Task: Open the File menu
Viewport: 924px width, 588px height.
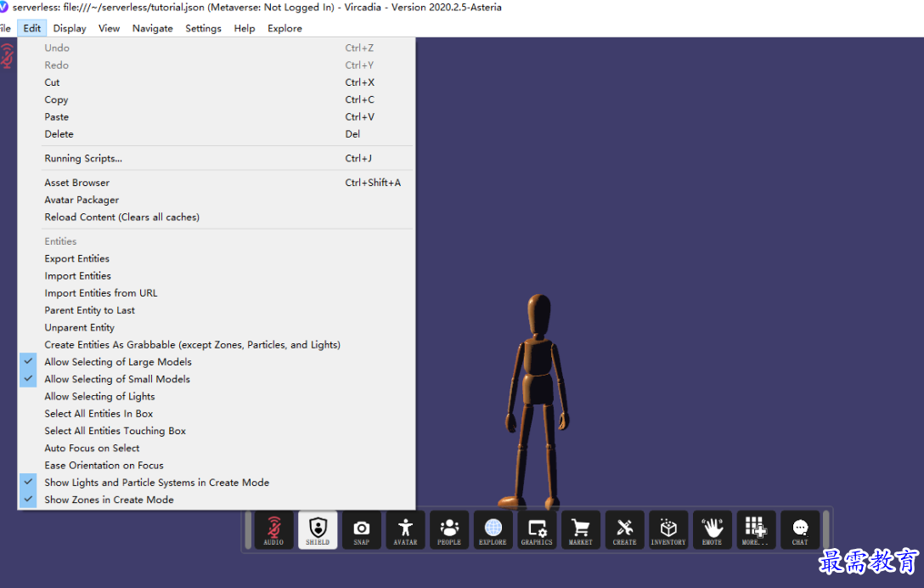Action: pos(5,28)
